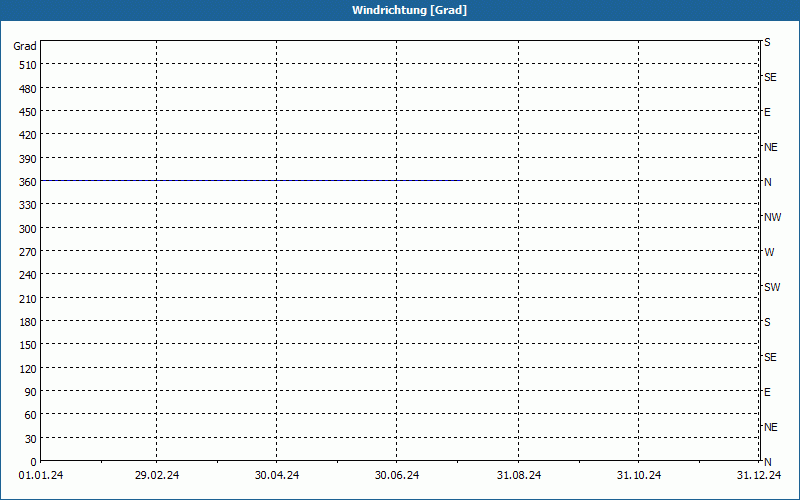This screenshot has height=500, width=800.
Task: Click the Grad unit label above the y-axis
Action: (x=25, y=46)
